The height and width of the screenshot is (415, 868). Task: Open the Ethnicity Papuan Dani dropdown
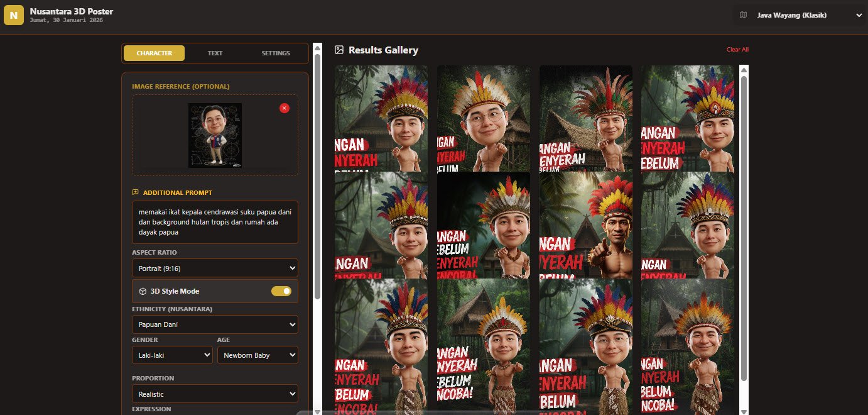pyautogui.click(x=215, y=324)
